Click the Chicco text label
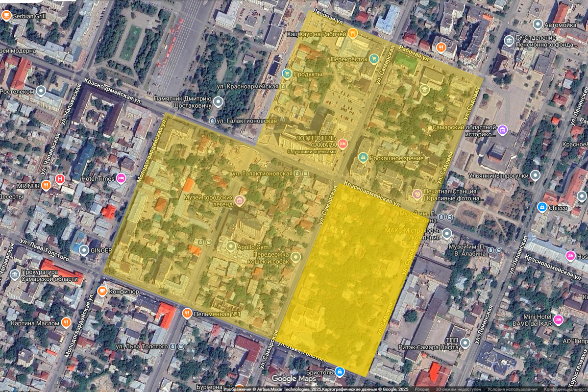The width and height of the screenshot is (588, 392). pos(558,208)
